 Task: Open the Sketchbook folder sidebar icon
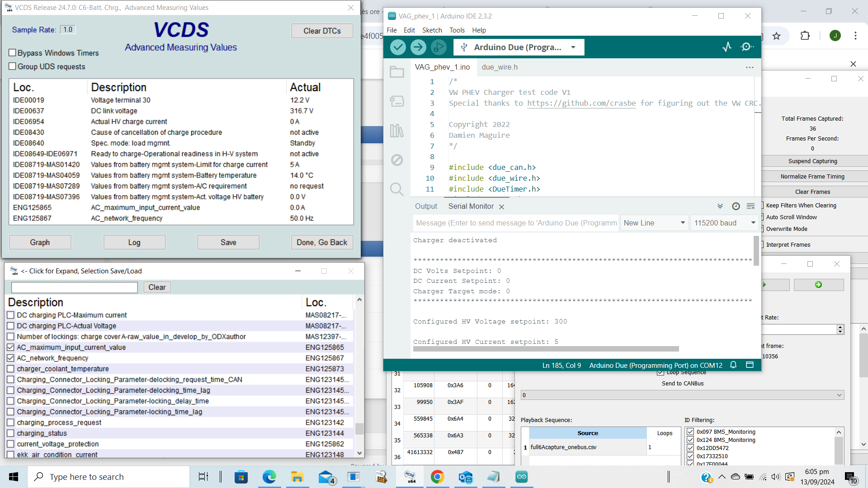tap(397, 72)
